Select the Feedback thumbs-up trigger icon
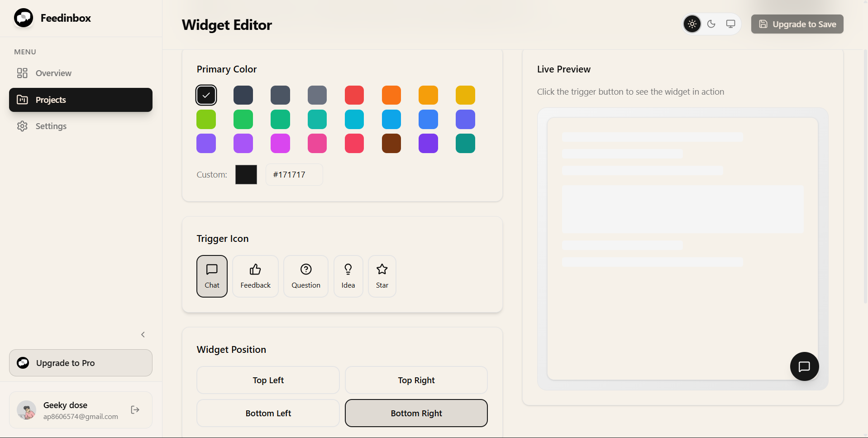868x438 pixels. pyautogui.click(x=255, y=276)
